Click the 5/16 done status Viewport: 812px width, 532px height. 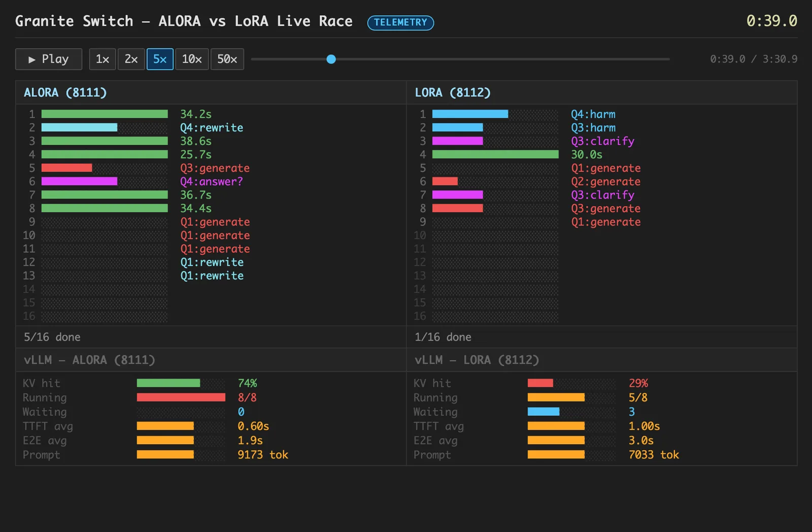[52, 337]
